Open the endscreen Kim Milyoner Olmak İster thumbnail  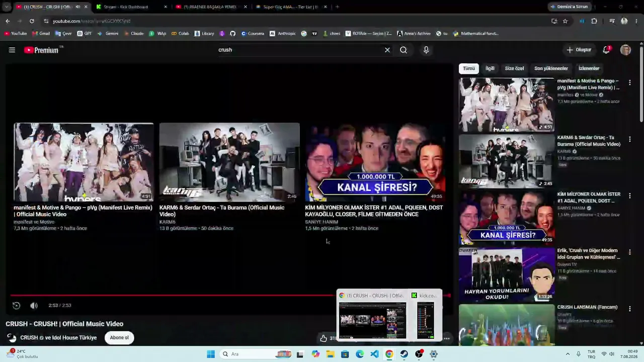pos(375,162)
